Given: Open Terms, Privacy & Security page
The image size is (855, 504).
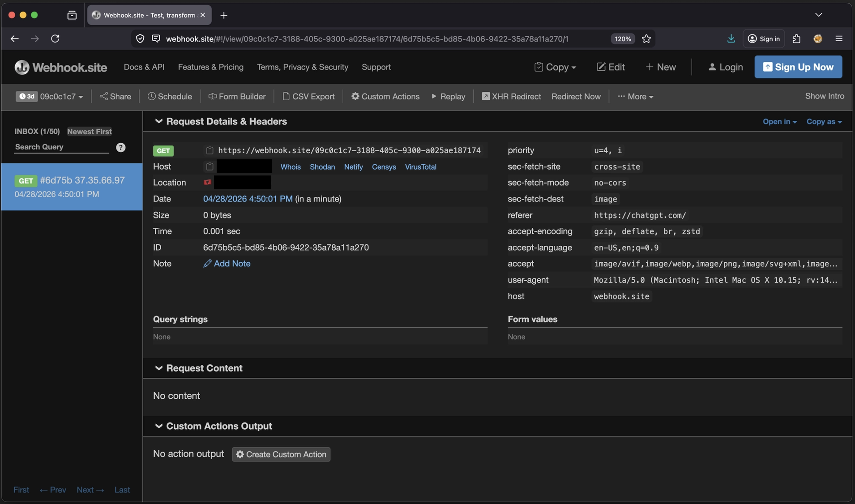Looking at the screenshot, I should [303, 67].
